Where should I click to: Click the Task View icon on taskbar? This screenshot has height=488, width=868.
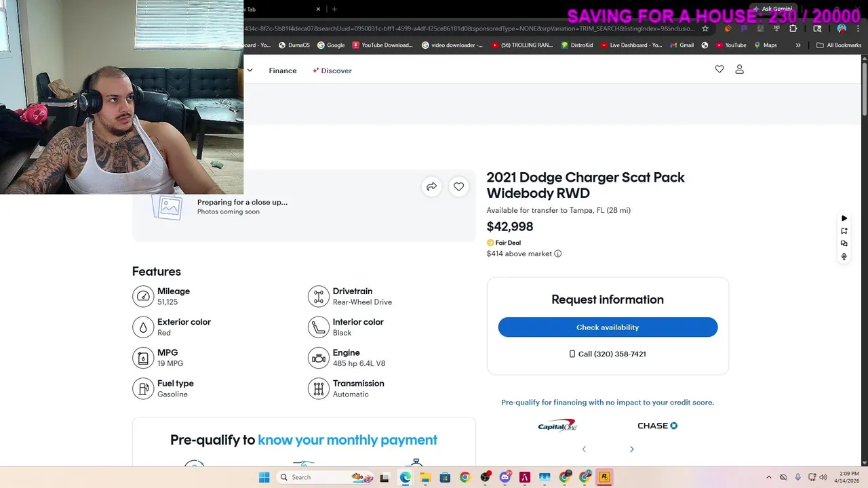coord(384,477)
